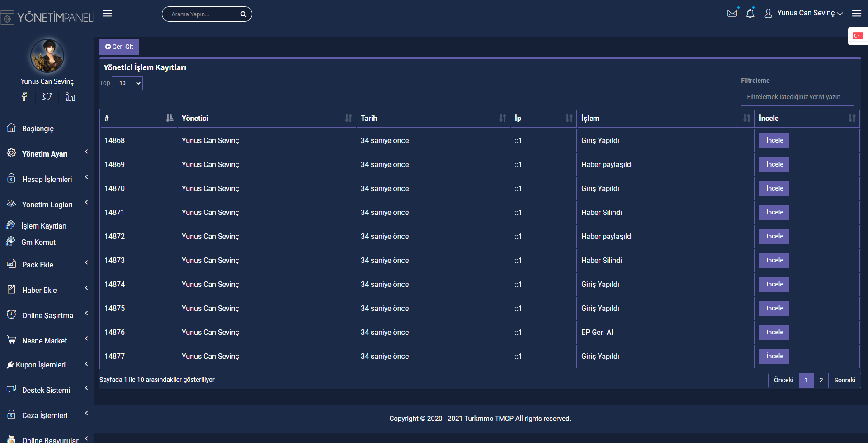Click the Haber Ekle edit icon

pyautogui.click(x=11, y=289)
